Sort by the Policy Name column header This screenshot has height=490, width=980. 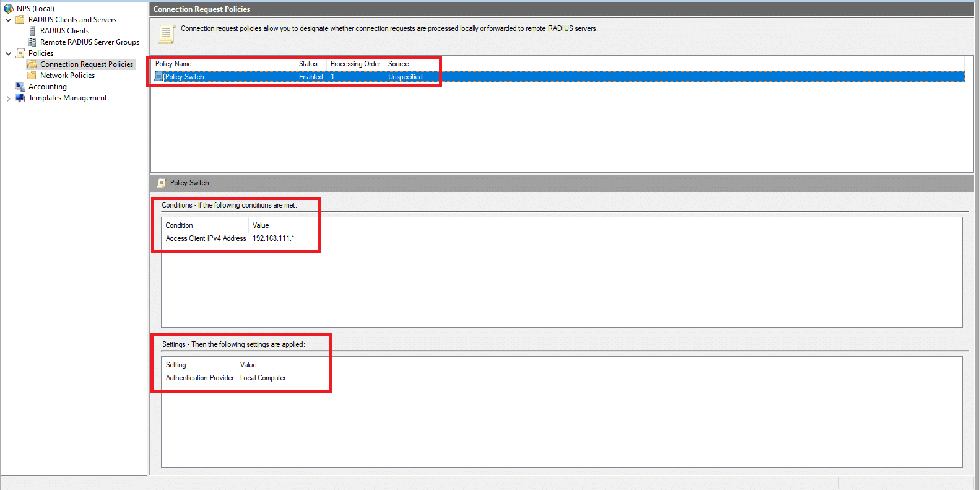pyautogui.click(x=173, y=64)
